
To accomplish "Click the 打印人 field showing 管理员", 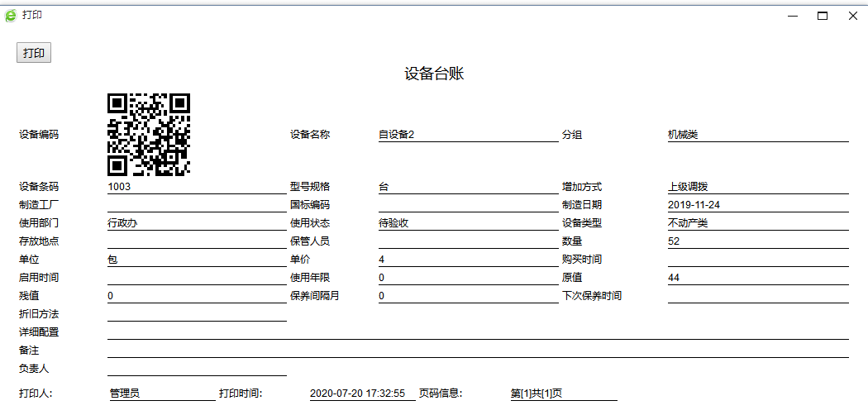I will pos(161,394).
